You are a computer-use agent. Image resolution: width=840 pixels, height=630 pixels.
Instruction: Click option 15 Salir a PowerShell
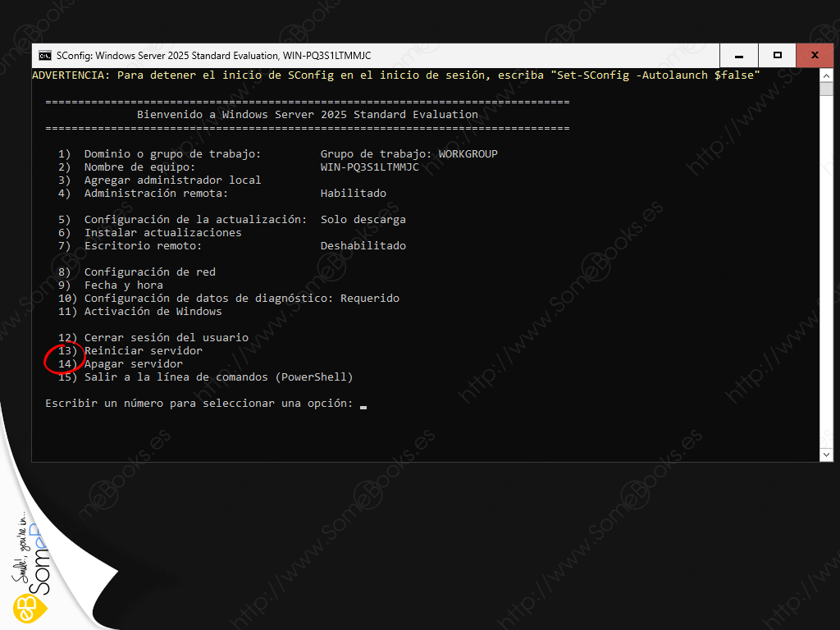tap(218, 377)
